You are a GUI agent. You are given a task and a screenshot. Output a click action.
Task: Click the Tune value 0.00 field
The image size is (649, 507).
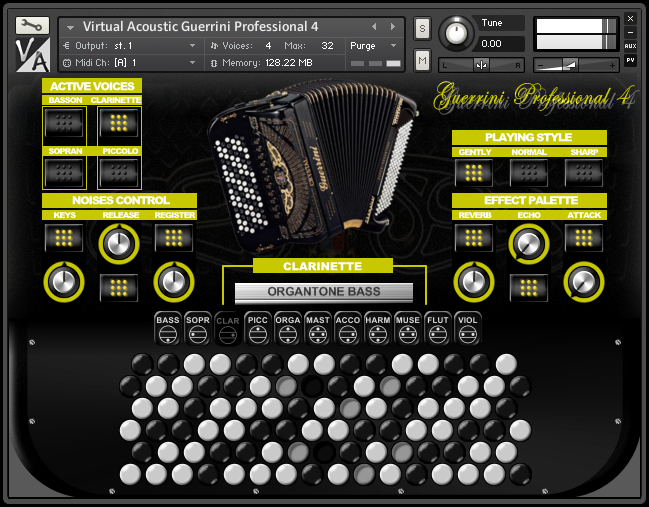tap(500, 44)
